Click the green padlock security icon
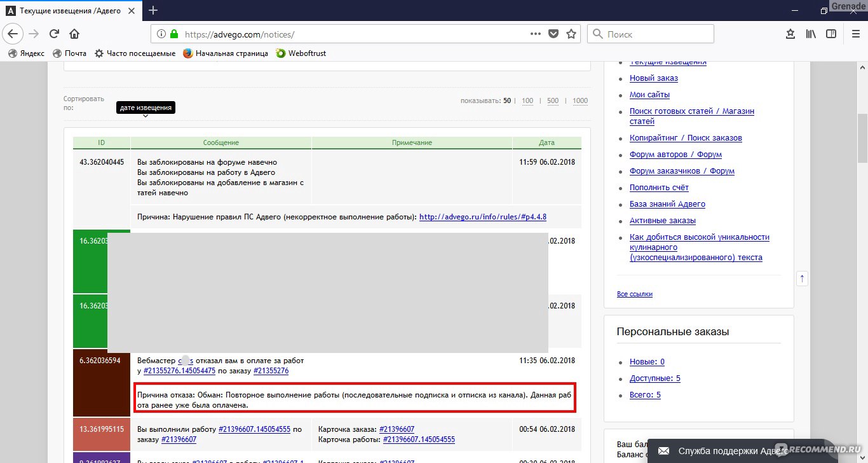This screenshot has width=868, height=463. (x=174, y=34)
